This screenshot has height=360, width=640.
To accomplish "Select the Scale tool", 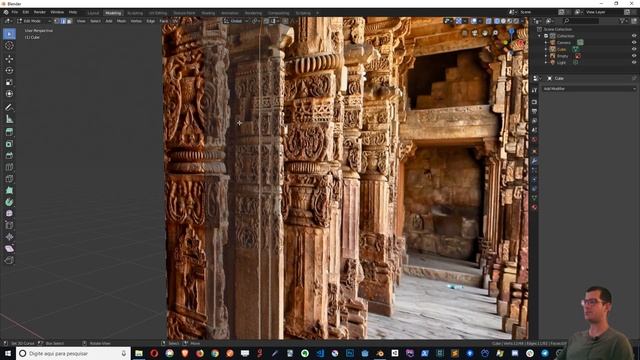I will point(9,82).
